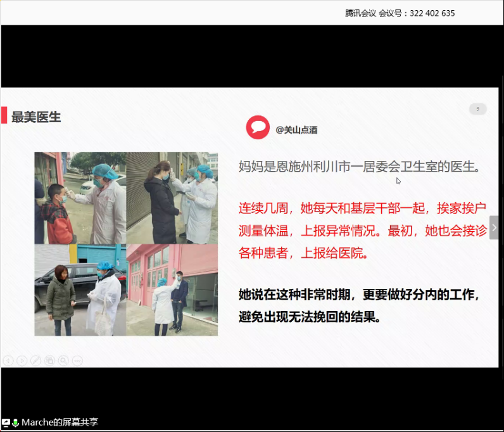This screenshot has width=504, height=432.
Task: Click text line 妈妈是恩施州利川市一居委会卫生室的医生
Action: pos(360,167)
